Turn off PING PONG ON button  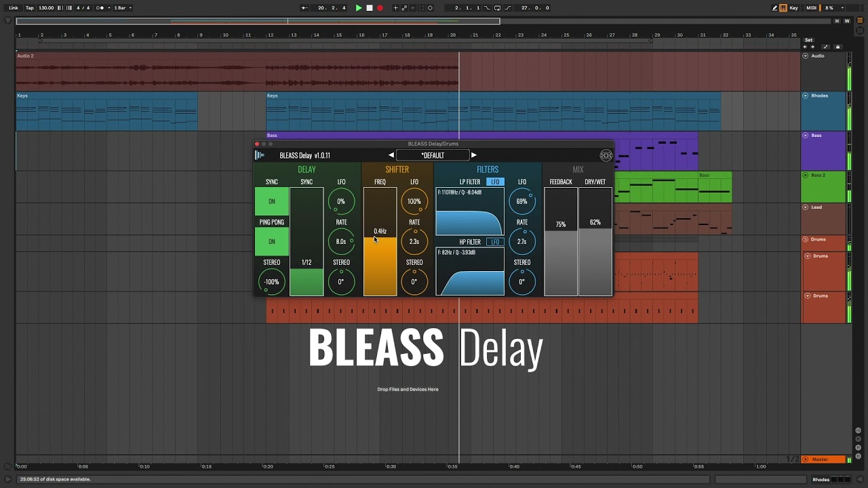(272, 241)
